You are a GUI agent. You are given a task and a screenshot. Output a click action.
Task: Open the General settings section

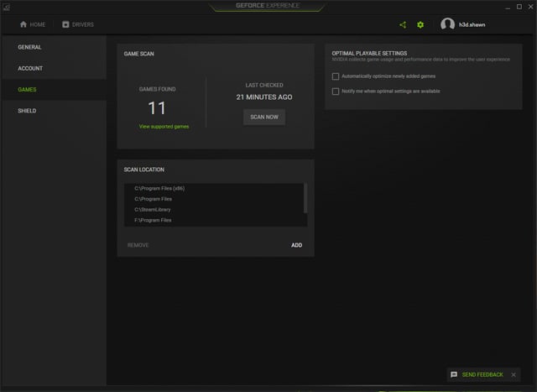pos(29,47)
